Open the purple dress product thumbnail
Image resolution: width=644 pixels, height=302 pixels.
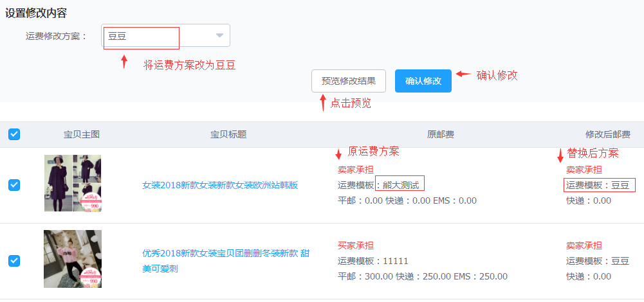point(73,183)
